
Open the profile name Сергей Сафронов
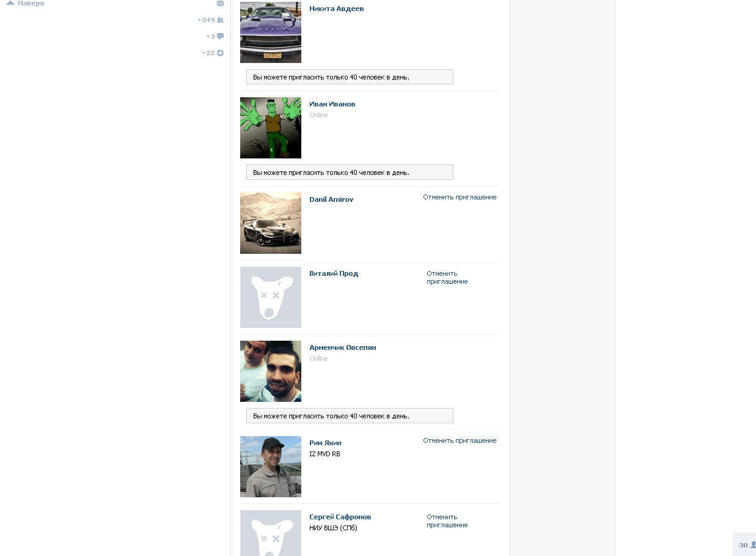click(x=340, y=517)
